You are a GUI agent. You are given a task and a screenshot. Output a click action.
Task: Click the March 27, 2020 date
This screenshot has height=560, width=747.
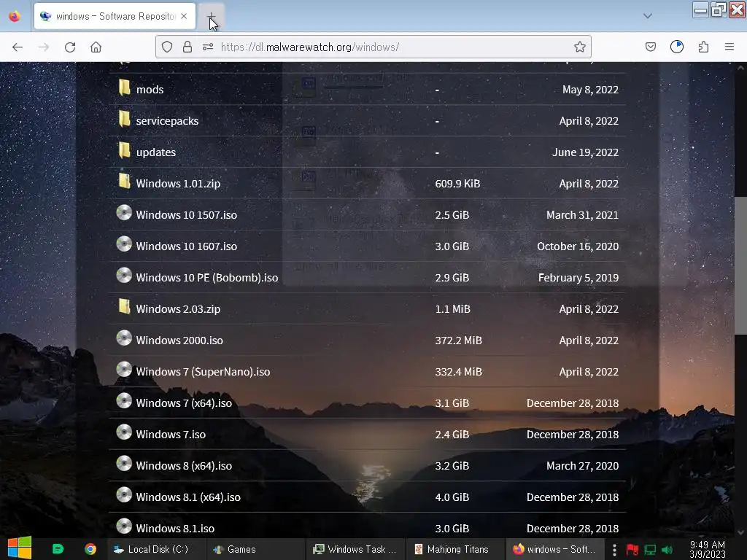[x=582, y=466]
